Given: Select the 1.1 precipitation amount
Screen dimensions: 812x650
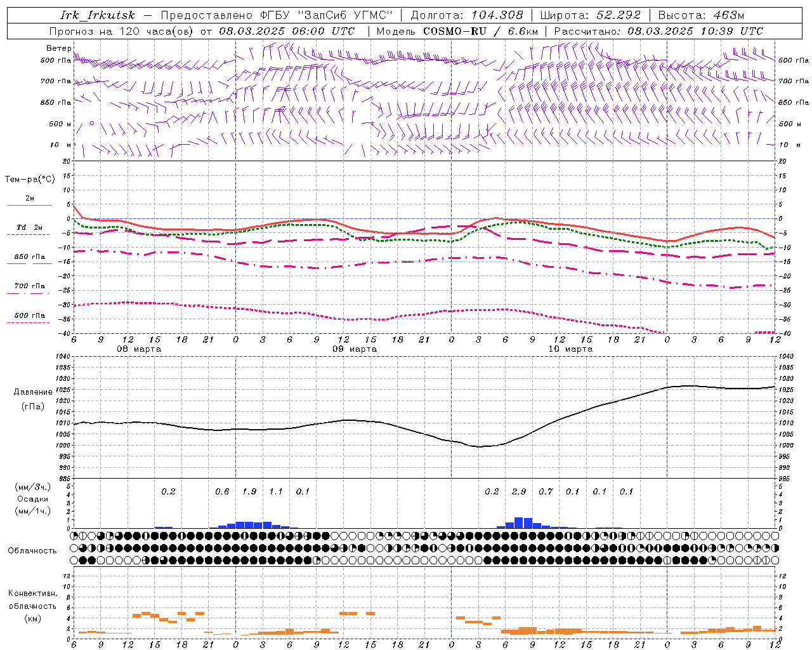Looking at the screenshot, I should point(276,491).
